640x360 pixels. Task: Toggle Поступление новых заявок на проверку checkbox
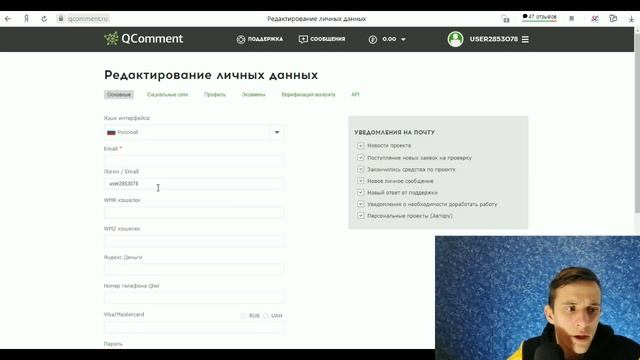point(360,157)
